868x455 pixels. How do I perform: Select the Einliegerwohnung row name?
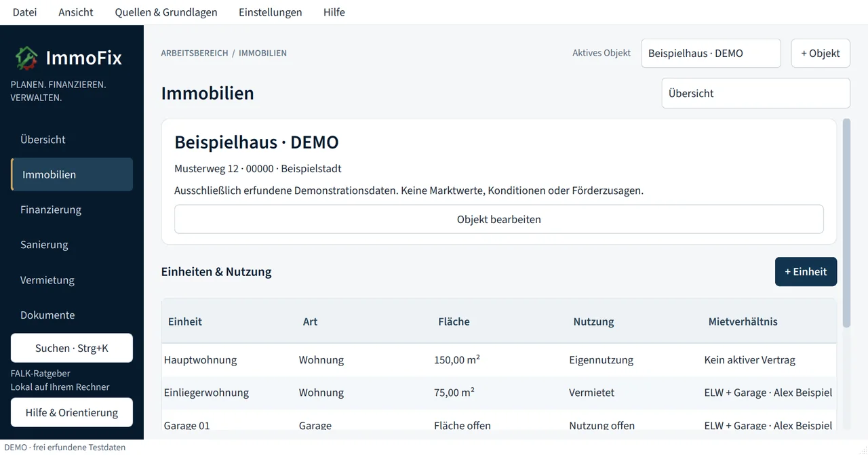(206, 393)
